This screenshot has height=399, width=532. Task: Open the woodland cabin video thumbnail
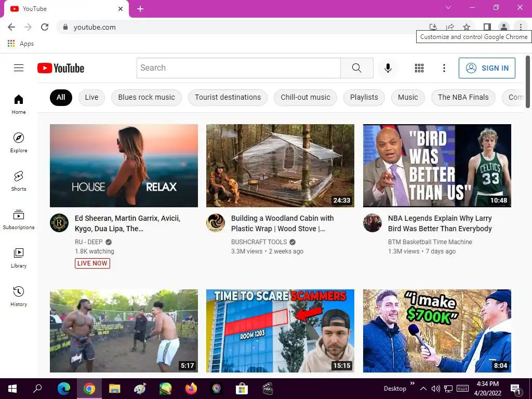tap(280, 166)
